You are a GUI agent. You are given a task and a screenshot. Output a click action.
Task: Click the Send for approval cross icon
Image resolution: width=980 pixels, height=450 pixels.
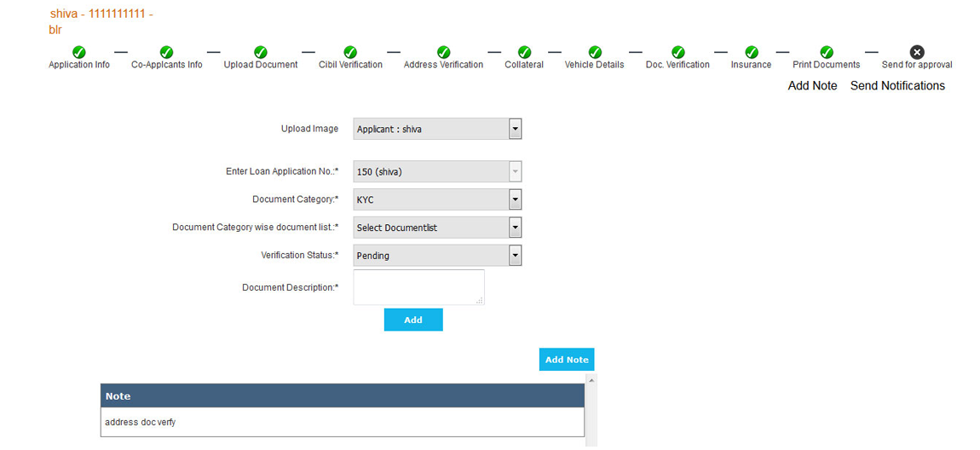[917, 52]
